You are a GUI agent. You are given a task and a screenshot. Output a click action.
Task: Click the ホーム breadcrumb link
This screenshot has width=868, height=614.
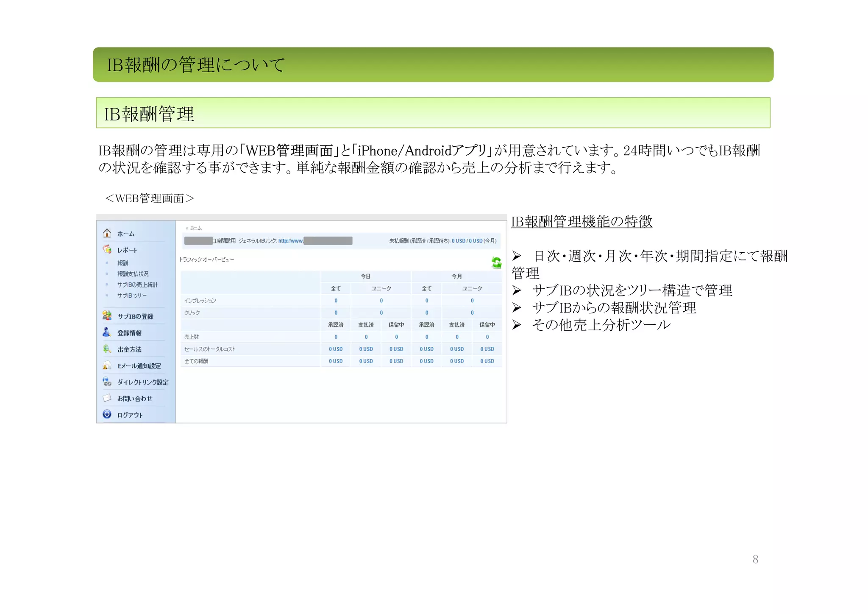coord(196,228)
